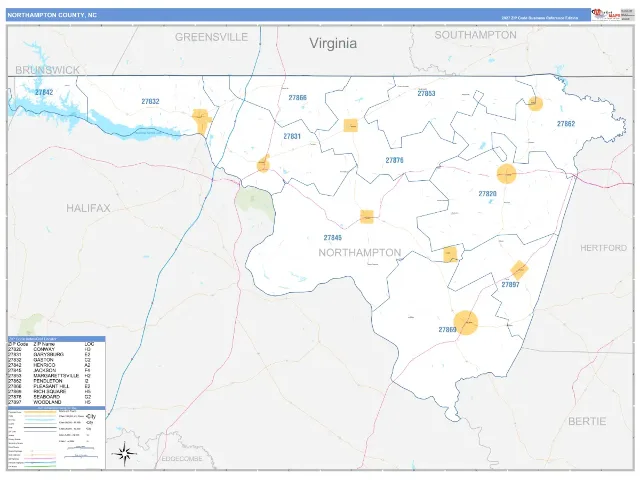
Task: Select the WOODLAND row in ZIP index
Action: tap(56, 402)
